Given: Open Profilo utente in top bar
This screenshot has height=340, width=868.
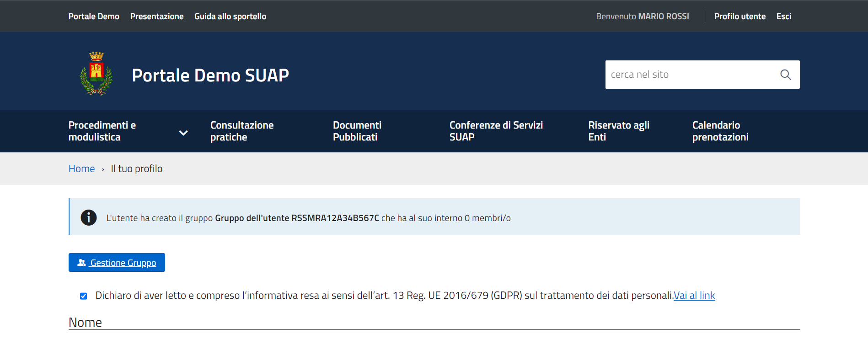Looking at the screenshot, I should point(739,16).
